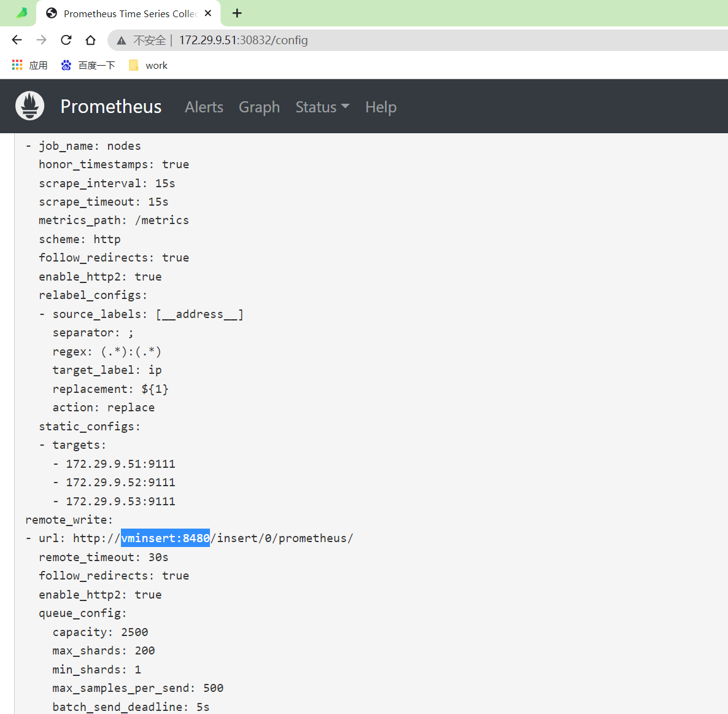Screen dimensions: 728x714
Task: Click the green leaf icon beside the tab
Action: pos(21,13)
